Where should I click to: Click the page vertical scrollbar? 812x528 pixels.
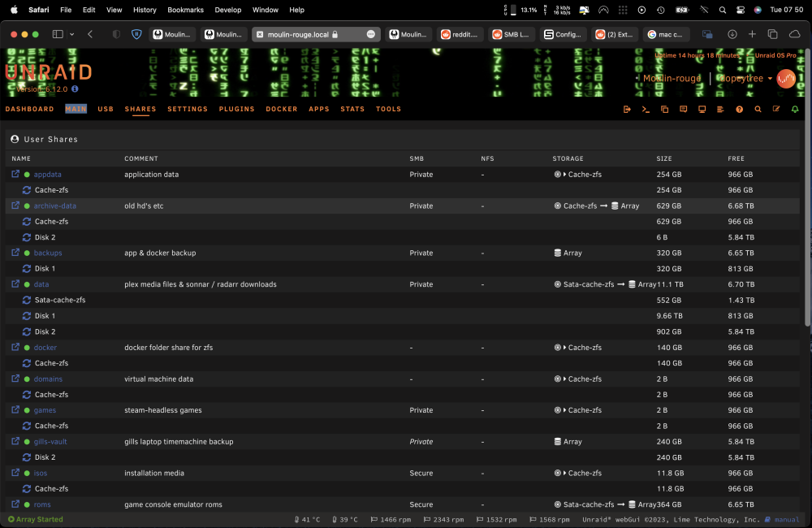pos(807,187)
